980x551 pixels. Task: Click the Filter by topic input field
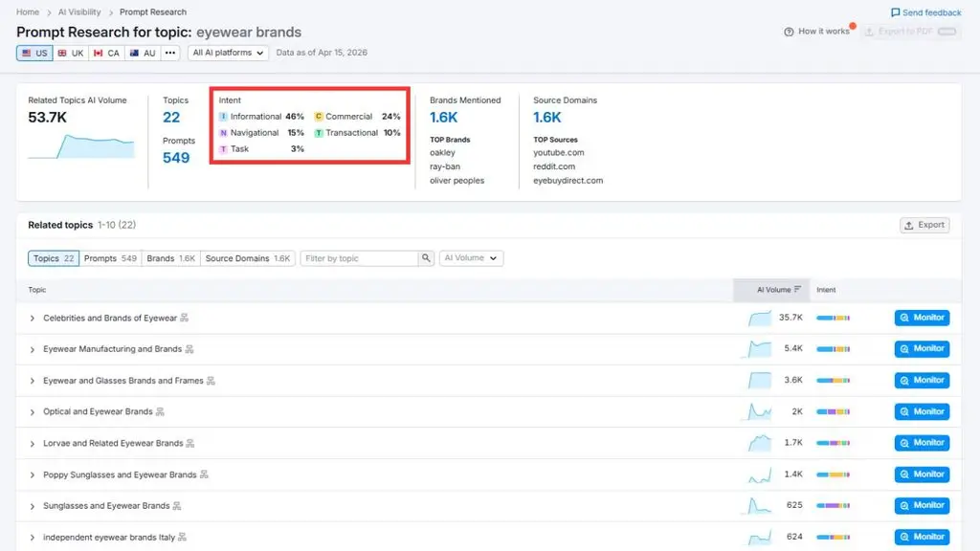360,258
